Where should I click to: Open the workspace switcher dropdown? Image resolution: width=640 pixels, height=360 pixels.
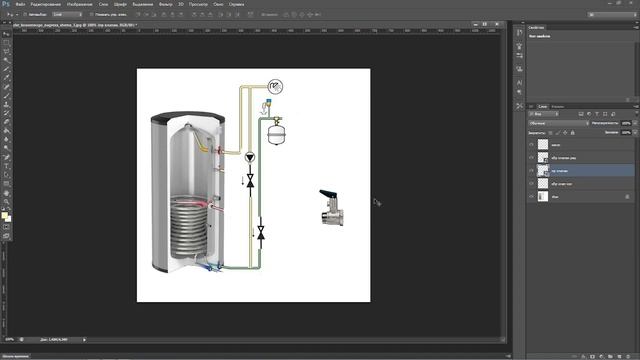[x=612, y=14]
